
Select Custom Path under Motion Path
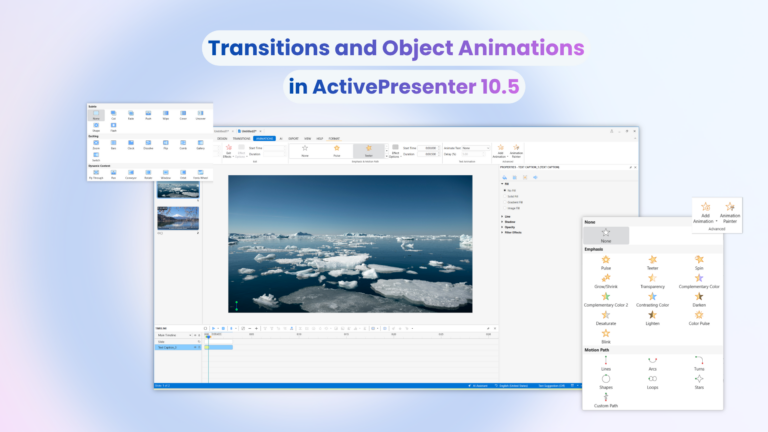[606, 400]
